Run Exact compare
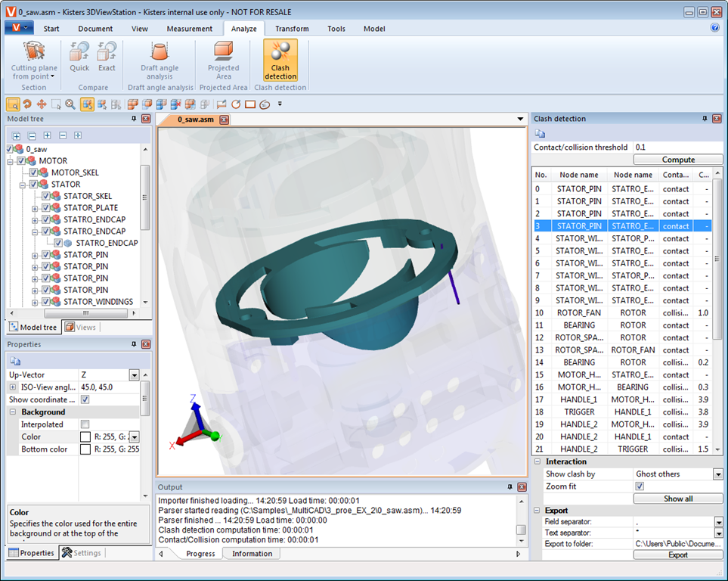The width and height of the screenshot is (728, 581). 107,56
